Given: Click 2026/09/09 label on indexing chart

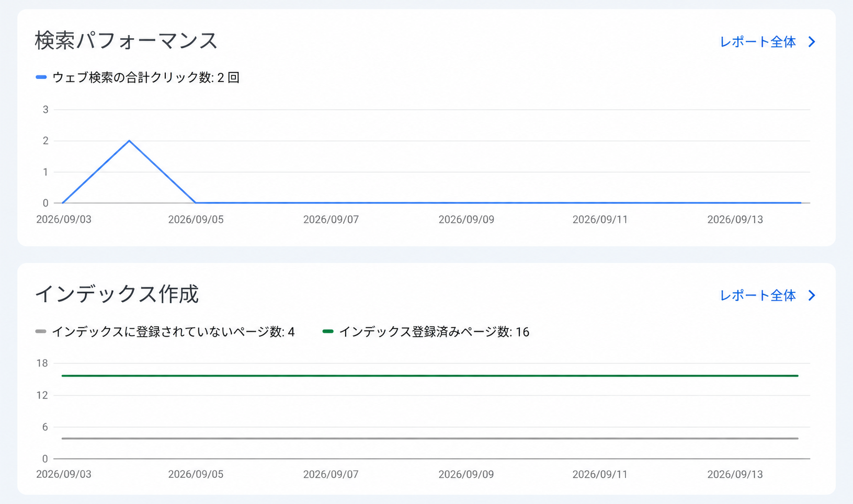Looking at the screenshot, I should 466,474.
